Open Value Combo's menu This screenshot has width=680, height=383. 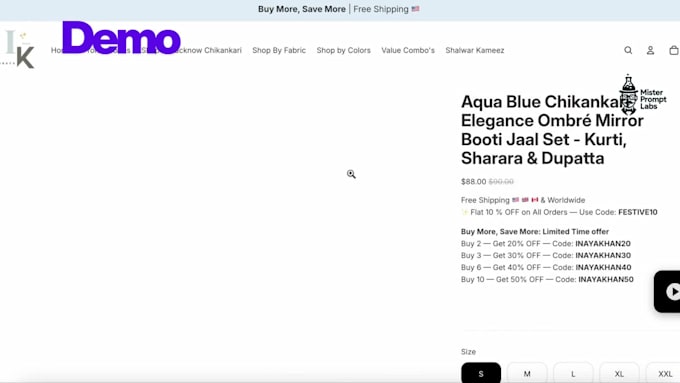point(408,50)
